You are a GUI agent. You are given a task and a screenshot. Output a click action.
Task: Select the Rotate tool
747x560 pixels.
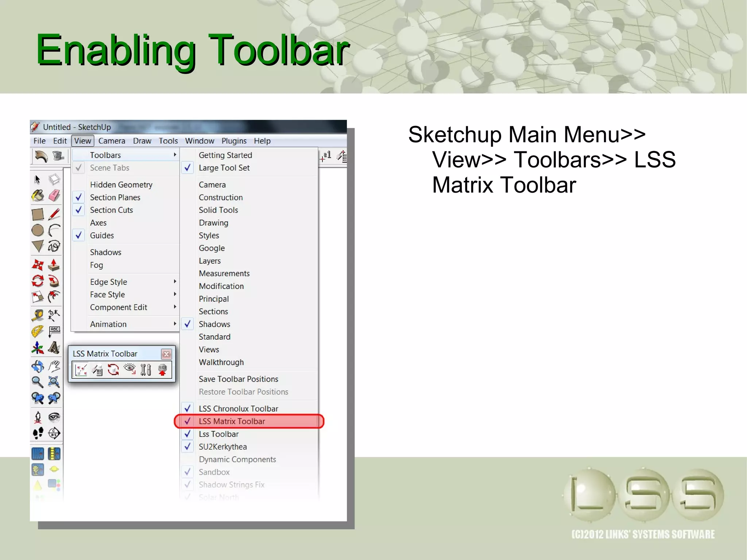38,281
